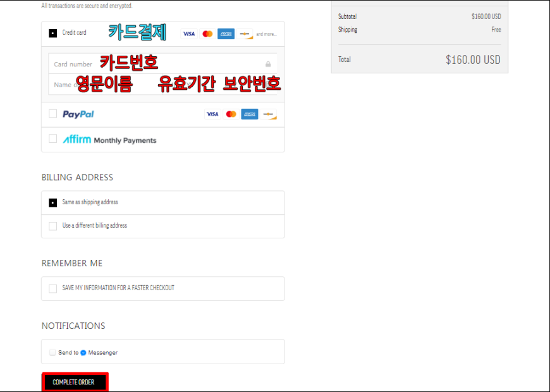Click the 'Subtotal' label

[347, 16]
